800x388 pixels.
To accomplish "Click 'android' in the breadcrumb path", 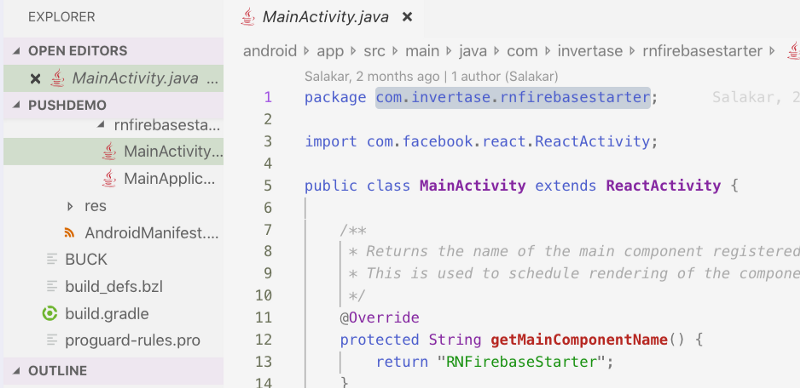I will click(x=270, y=51).
